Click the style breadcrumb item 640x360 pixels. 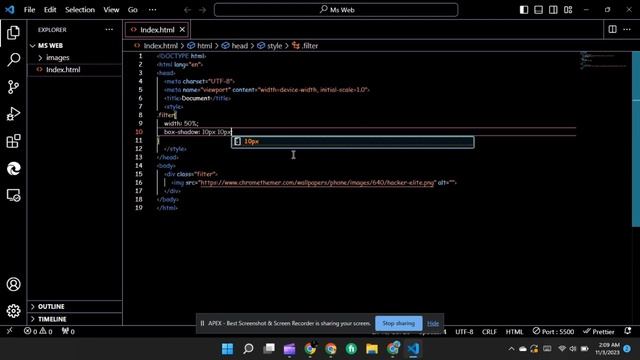[x=270, y=46]
